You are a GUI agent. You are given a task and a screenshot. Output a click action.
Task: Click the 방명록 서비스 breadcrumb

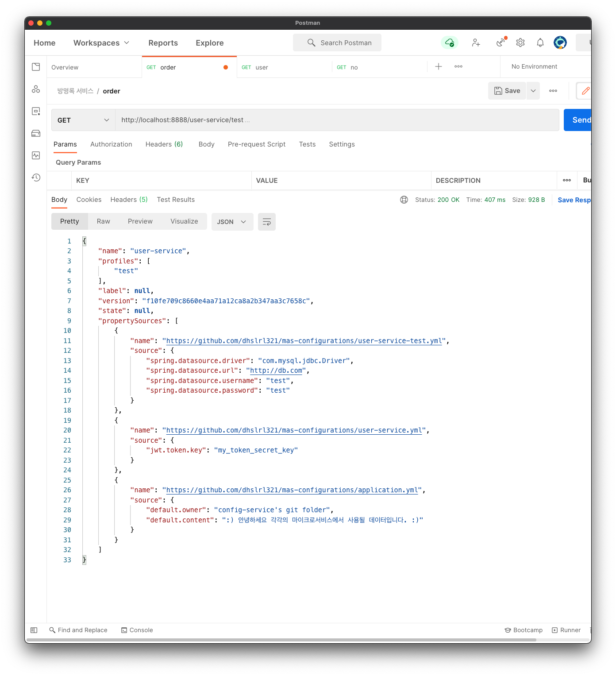point(75,91)
